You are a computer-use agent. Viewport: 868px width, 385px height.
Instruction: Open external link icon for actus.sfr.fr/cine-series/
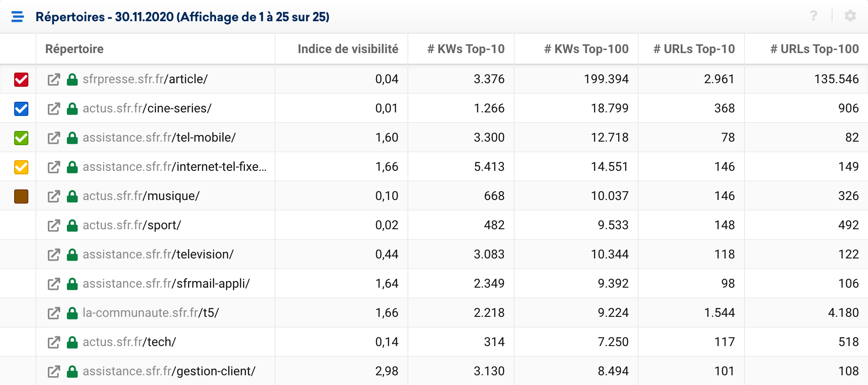point(54,108)
